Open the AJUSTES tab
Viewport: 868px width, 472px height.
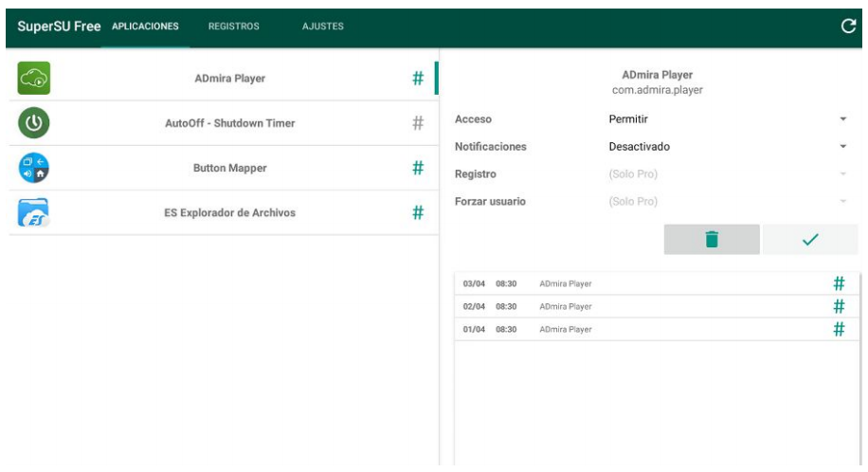point(322,27)
